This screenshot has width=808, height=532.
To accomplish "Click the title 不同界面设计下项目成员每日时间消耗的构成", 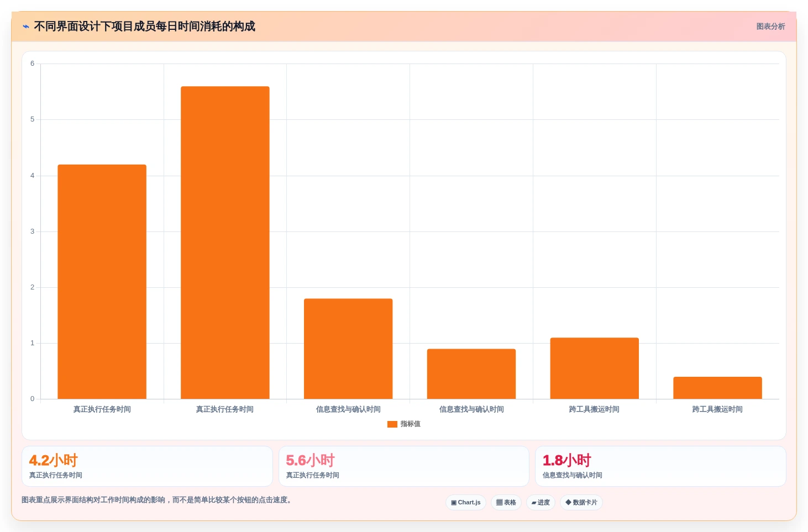I will tap(144, 27).
